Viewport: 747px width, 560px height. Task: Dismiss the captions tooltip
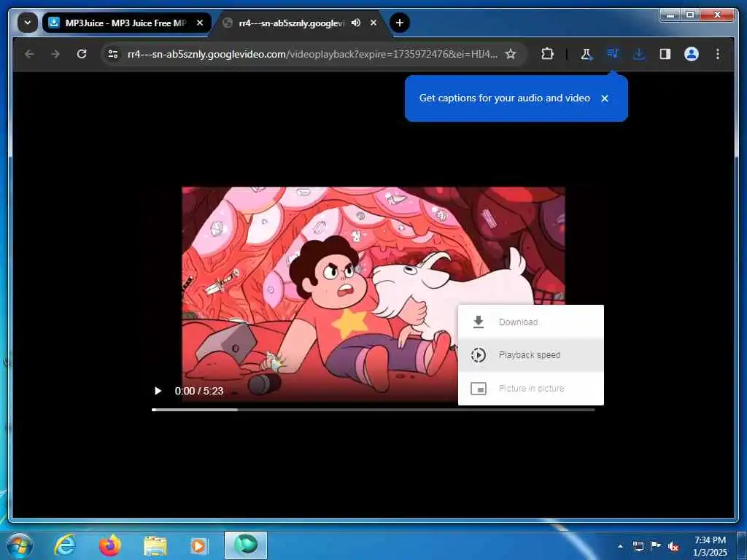(x=605, y=98)
